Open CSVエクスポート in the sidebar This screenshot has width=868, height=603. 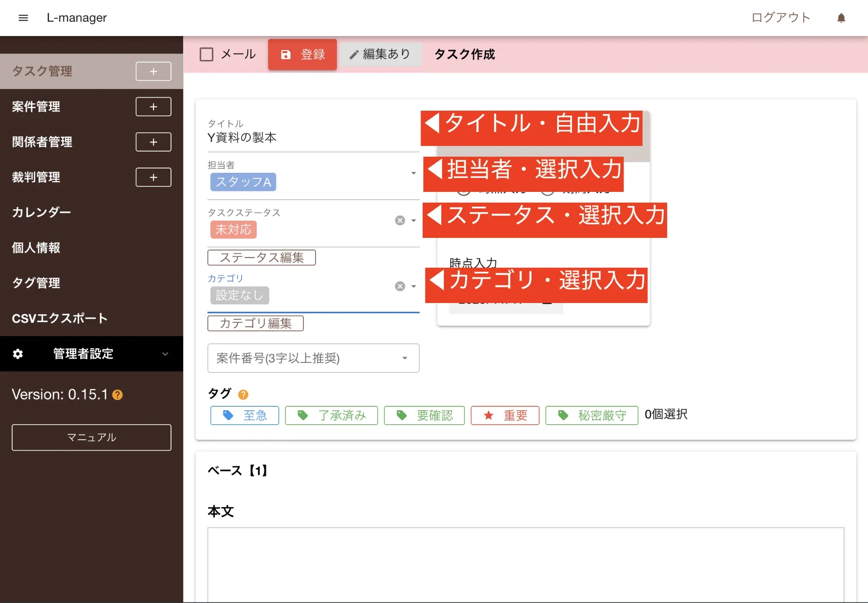(x=59, y=318)
